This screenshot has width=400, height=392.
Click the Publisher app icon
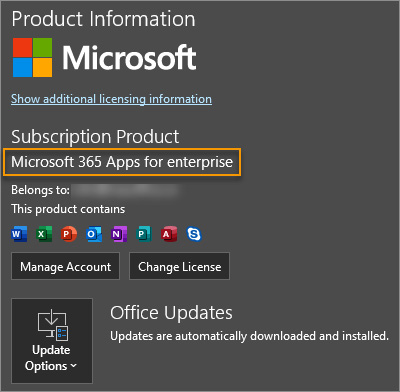pos(144,234)
